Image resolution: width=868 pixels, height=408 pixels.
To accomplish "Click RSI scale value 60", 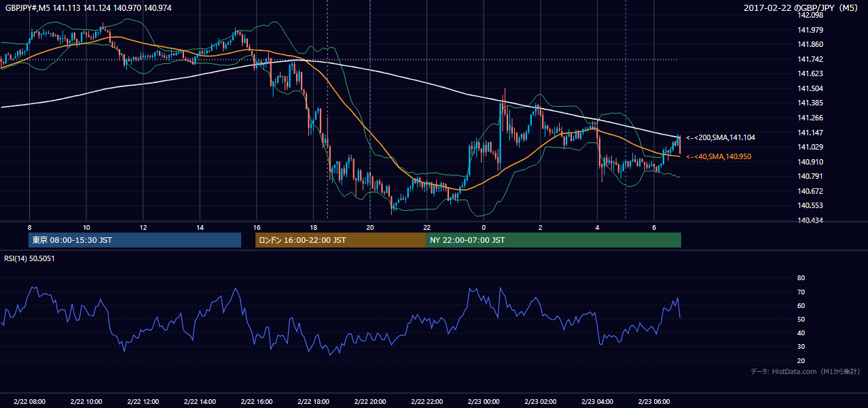I will click(x=801, y=305).
